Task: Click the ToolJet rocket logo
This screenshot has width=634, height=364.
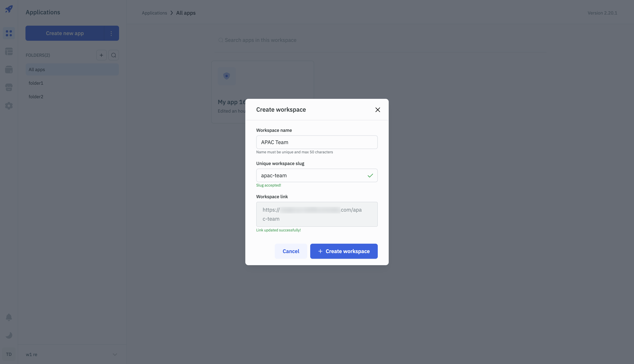Action: click(x=9, y=9)
